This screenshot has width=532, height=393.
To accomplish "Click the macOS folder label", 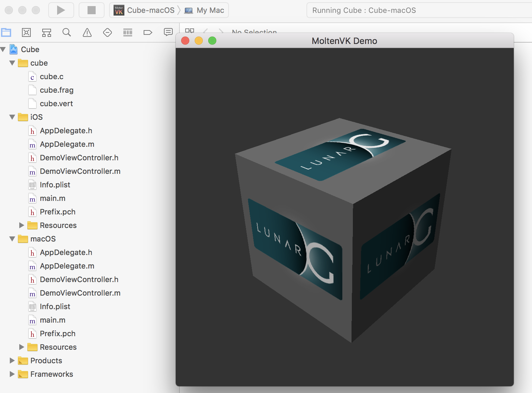I will (43, 239).
